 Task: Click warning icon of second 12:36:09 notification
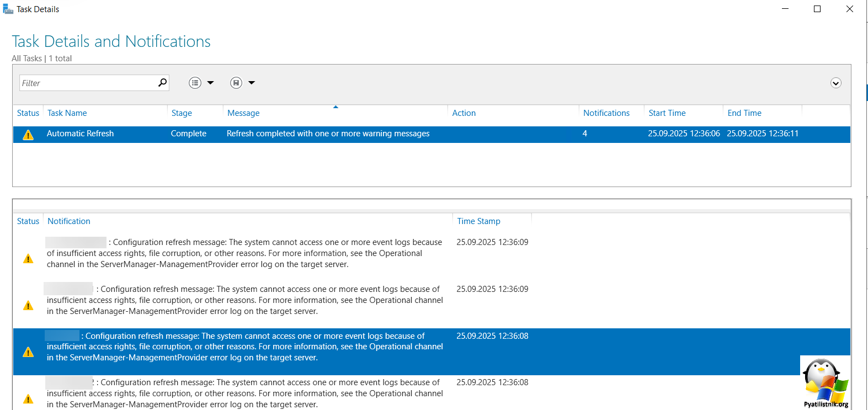click(28, 305)
